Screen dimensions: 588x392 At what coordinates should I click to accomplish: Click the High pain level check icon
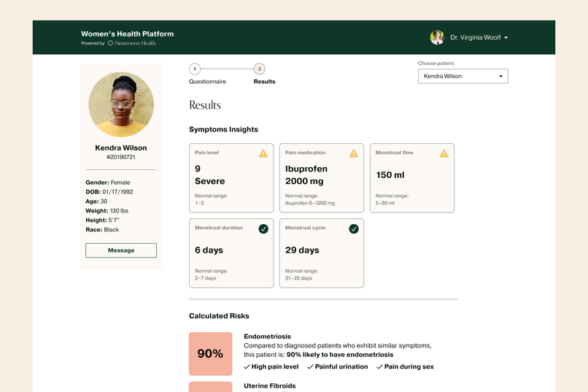tap(247, 367)
